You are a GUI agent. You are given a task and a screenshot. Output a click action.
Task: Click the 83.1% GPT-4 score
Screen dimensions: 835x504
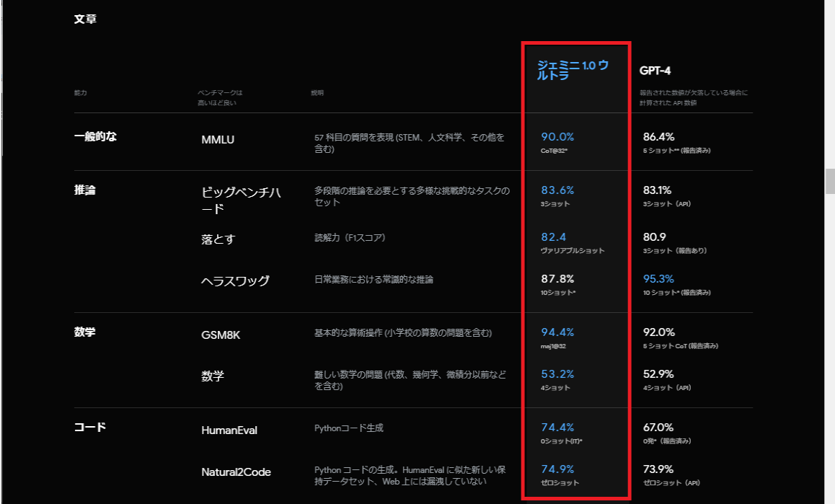(657, 190)
